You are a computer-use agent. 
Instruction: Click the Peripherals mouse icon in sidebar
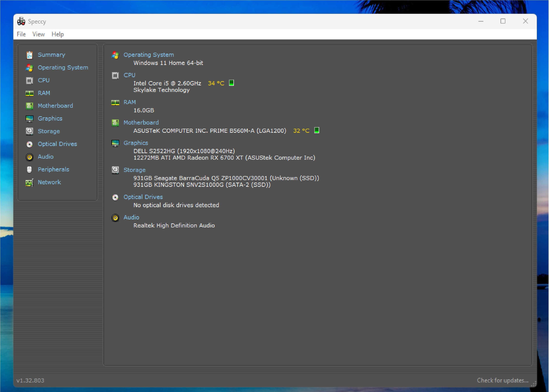pos(29,170)
